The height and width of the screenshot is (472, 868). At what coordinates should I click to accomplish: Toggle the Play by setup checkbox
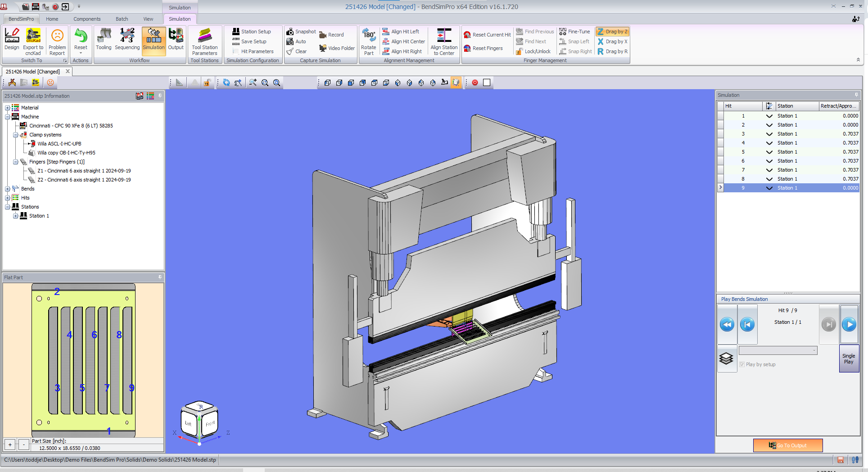click(x=742, y=364)
